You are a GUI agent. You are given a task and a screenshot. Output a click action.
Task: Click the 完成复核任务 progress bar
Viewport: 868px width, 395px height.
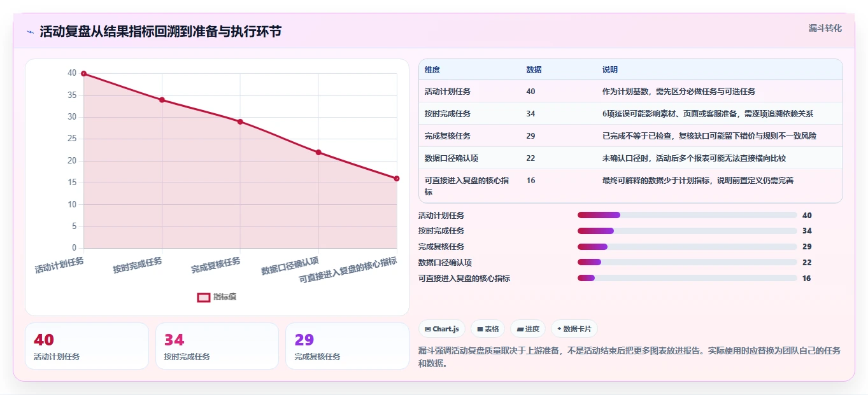pos(687,247)
